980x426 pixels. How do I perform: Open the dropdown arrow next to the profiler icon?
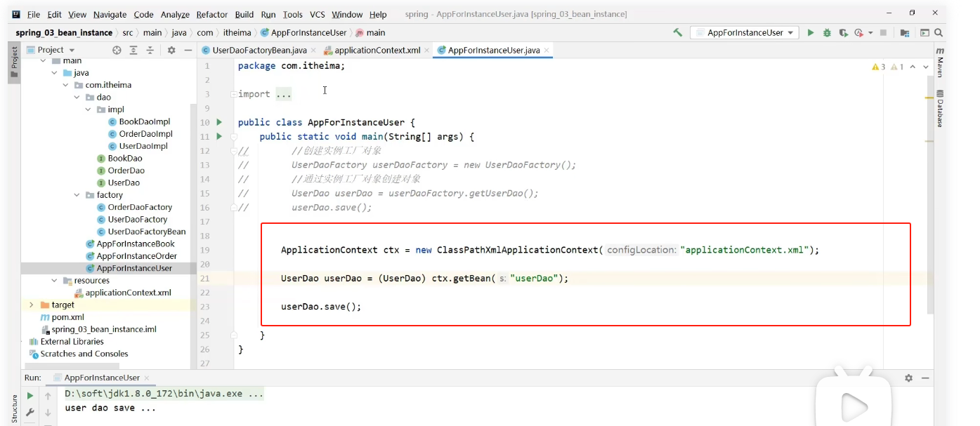[x=870, y=33]
